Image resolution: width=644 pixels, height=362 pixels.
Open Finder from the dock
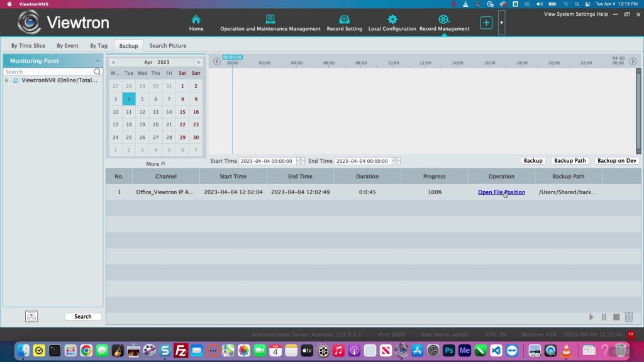23,351
